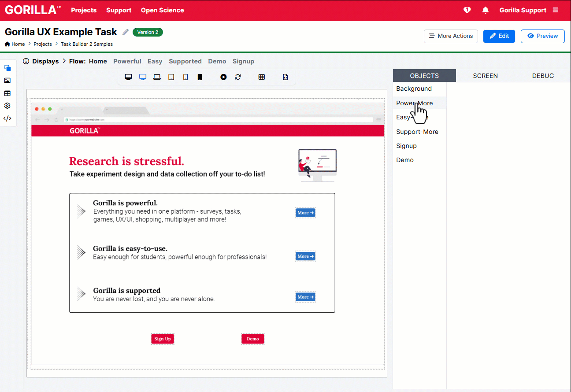Select the outlined phone preview size
The width and height of the screenshot is (571, 392).
[x=185, y=77]
